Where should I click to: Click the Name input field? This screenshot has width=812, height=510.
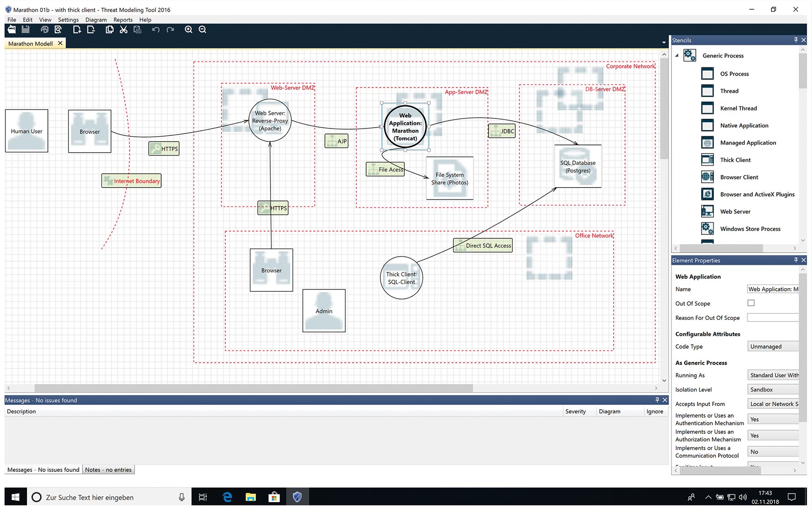click(773, 289)
